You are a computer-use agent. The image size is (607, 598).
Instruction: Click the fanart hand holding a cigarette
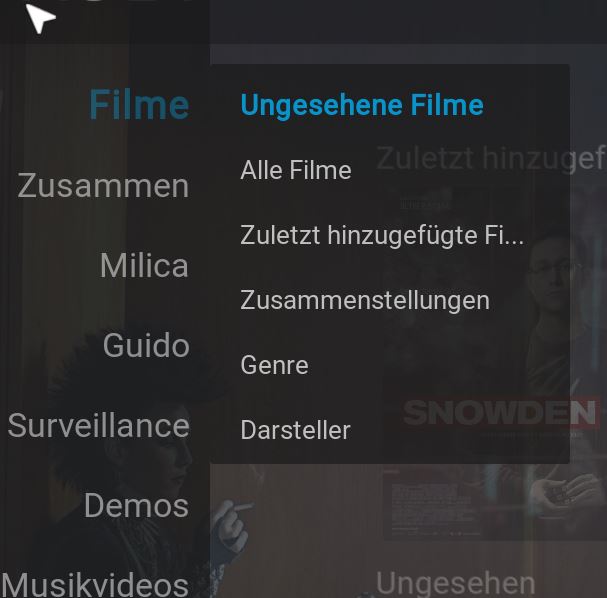pyautogui.click(x=231, y=524)
